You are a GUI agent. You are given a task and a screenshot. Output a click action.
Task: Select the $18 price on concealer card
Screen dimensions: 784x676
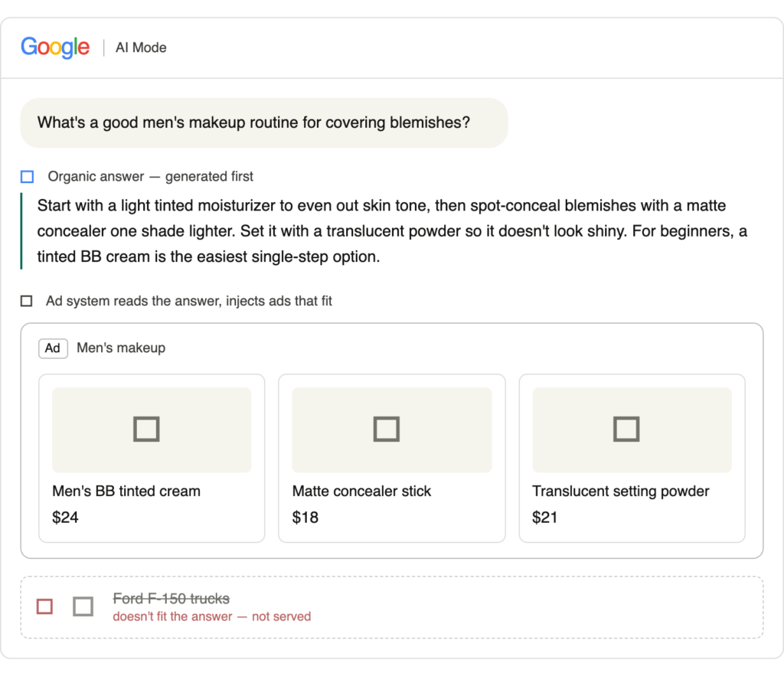click(305, 517)
